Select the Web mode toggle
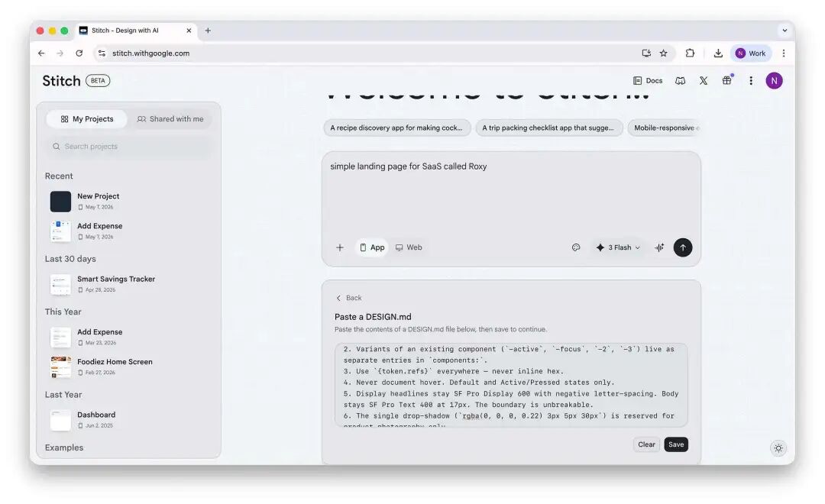 pos(409,247)
